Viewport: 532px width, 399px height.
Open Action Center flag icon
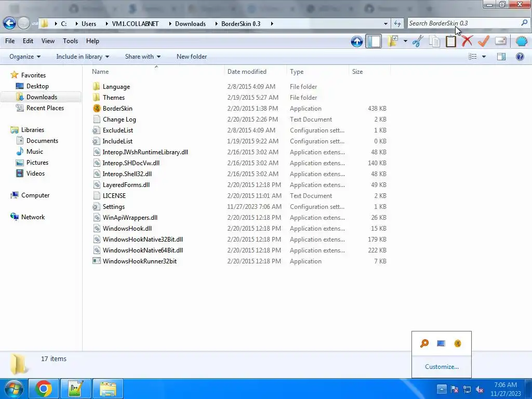click(455, 389)
